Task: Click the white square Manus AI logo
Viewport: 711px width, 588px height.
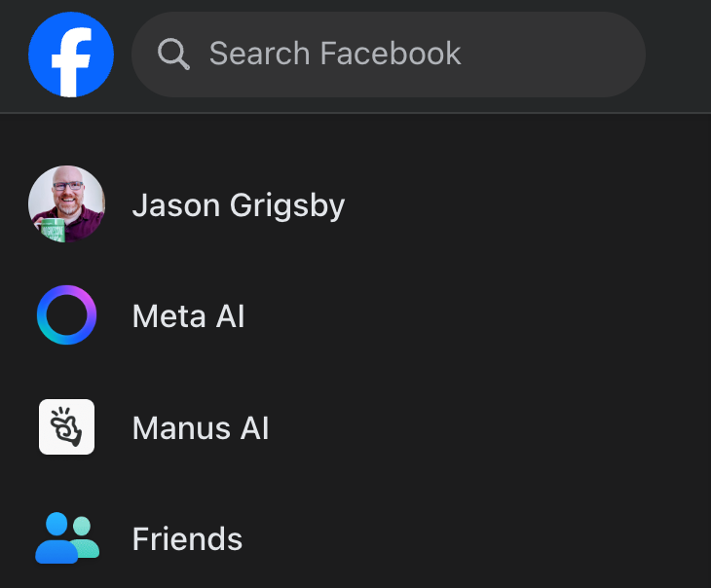Action: (66, 426)
